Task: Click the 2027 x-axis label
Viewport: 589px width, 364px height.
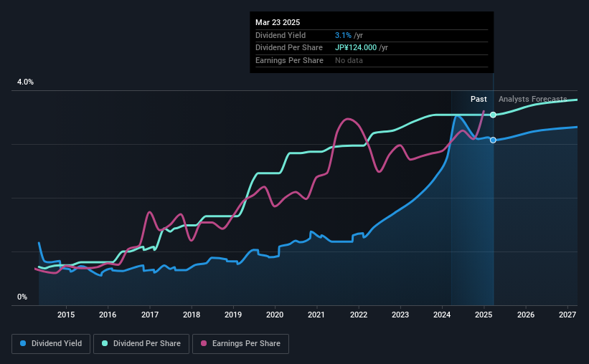Action: click(x=567, y=315)
